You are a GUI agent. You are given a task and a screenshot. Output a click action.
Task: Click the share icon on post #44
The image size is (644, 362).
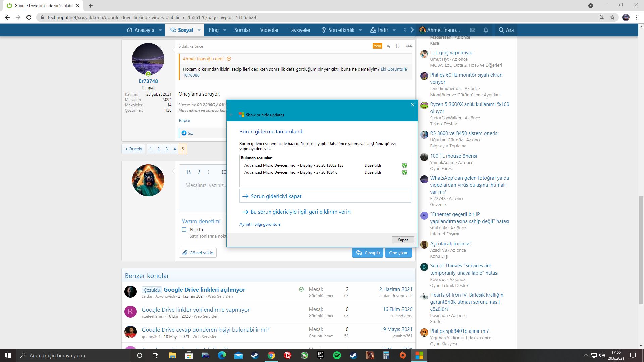click(388, 46)
